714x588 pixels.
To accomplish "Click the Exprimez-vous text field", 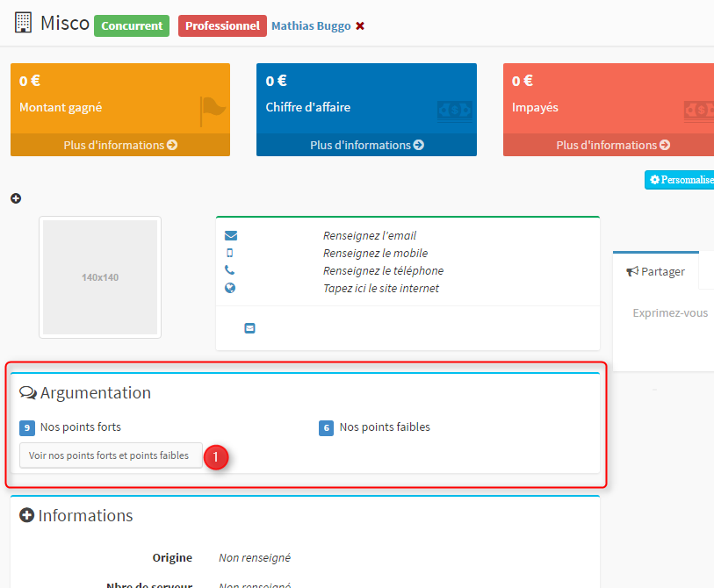I will (x=670, y=313).
